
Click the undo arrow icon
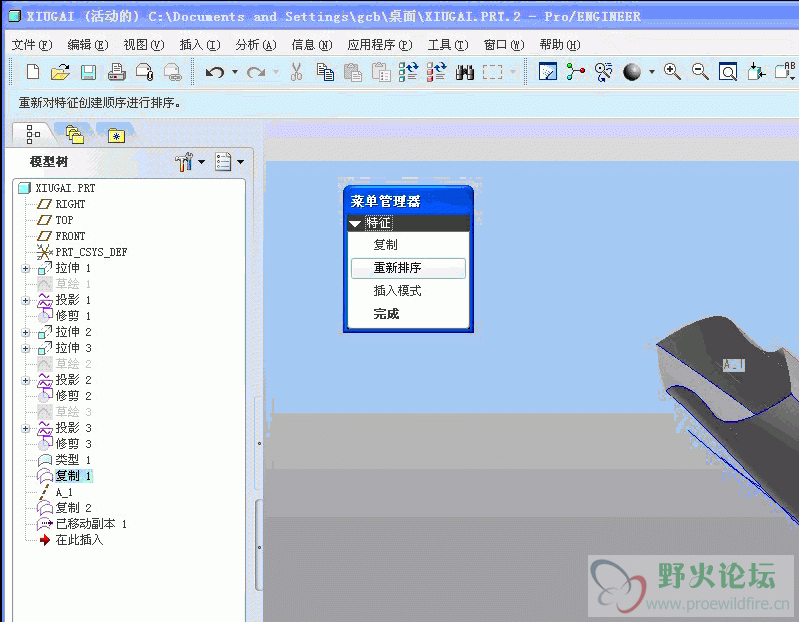click(215, 72)
